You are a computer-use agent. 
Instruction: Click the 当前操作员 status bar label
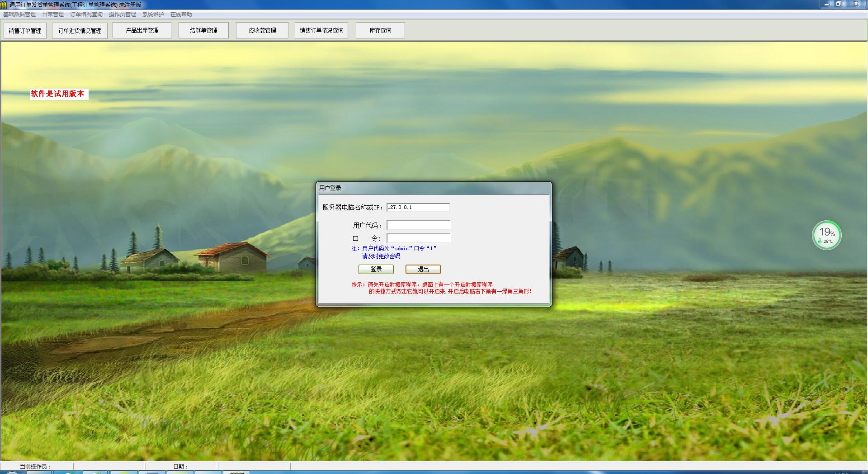click(36, 466)
